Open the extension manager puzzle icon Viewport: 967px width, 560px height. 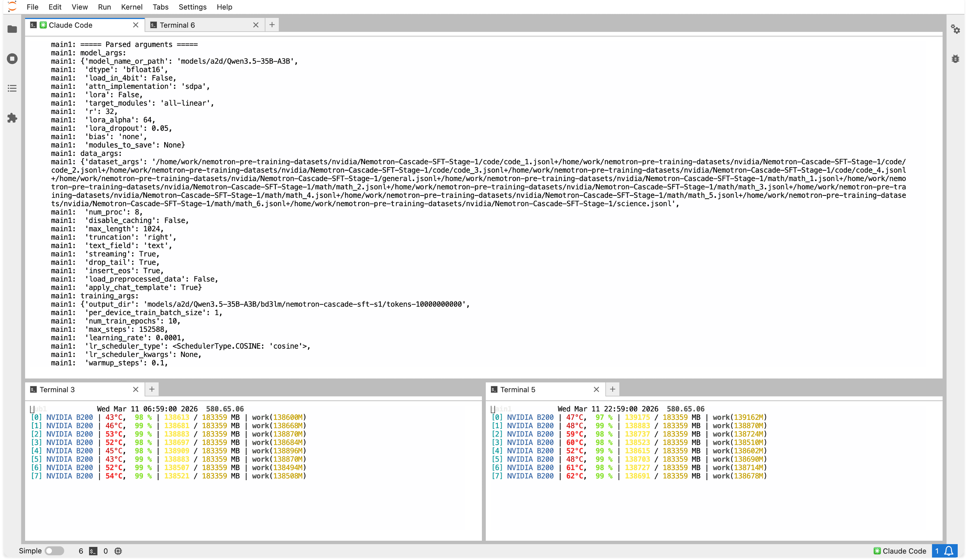[12, 118]
